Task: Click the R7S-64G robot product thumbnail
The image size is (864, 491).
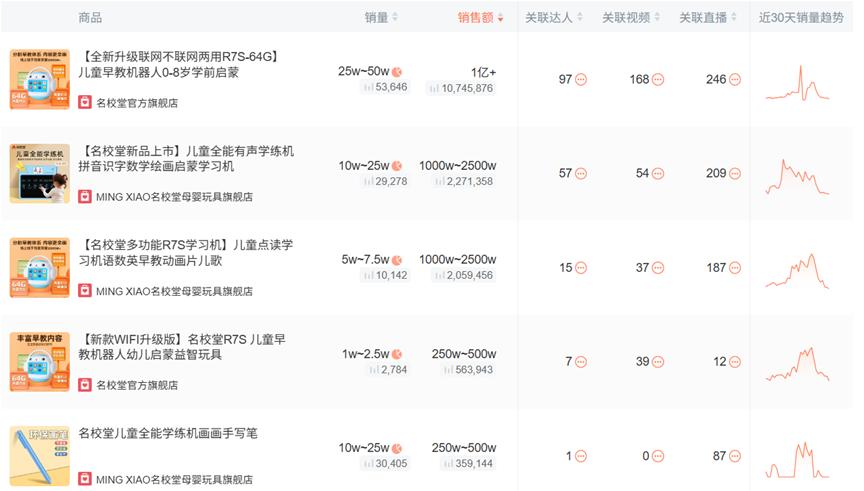Action: [x=40, y=79]
